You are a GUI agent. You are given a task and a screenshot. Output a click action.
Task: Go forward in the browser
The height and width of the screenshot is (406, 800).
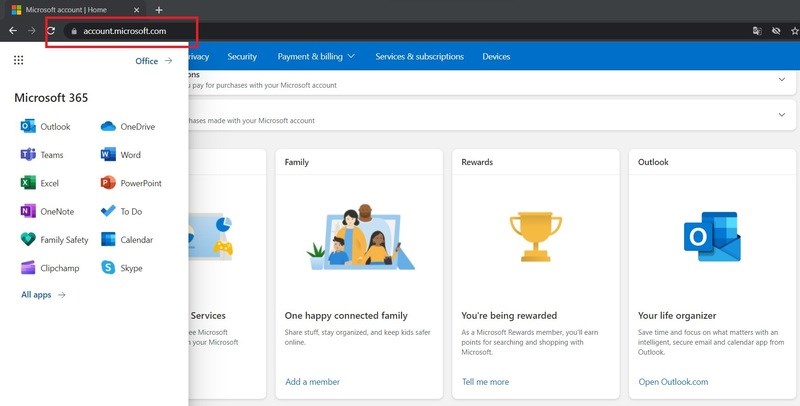[32, 31]
